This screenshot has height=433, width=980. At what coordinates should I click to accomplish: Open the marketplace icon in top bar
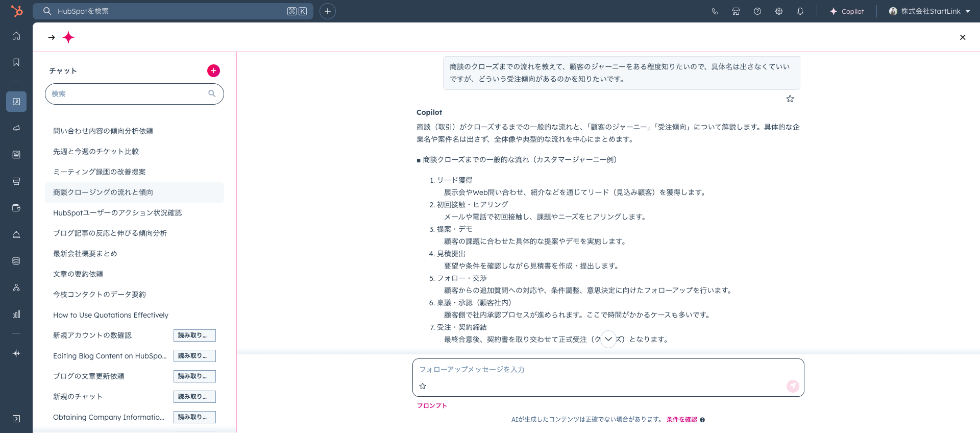coord(736,11)
